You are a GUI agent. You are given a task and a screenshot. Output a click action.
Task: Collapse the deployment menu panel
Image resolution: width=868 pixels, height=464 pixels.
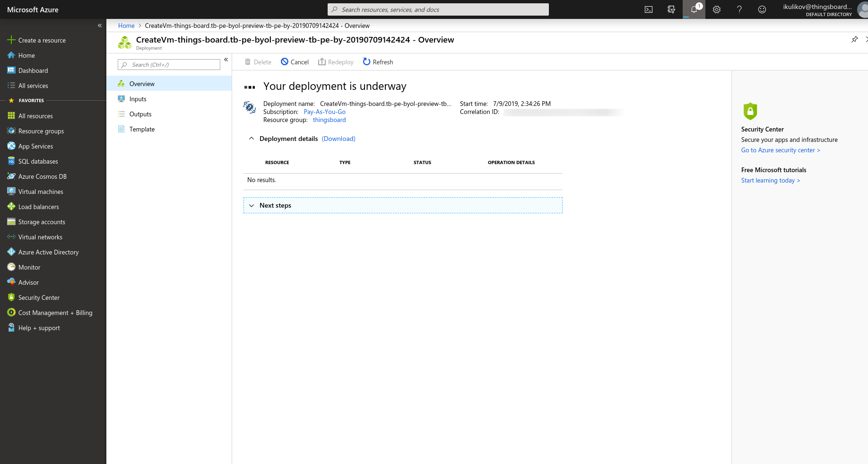[226, 60]
